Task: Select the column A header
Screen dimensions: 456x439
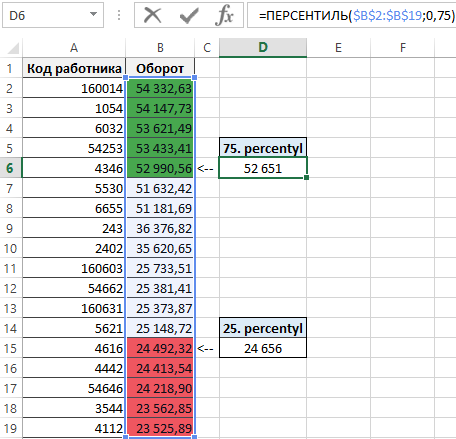Action: tap(74, 48)
